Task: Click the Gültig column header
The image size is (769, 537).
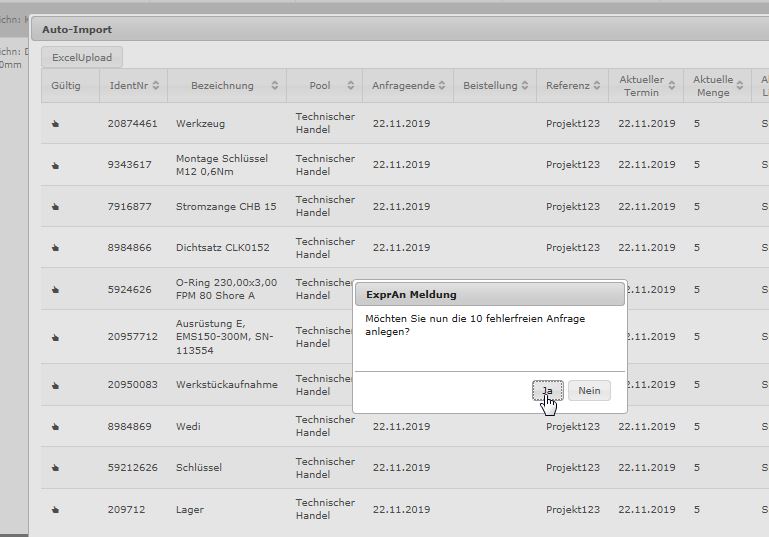Action: point(66,86)
